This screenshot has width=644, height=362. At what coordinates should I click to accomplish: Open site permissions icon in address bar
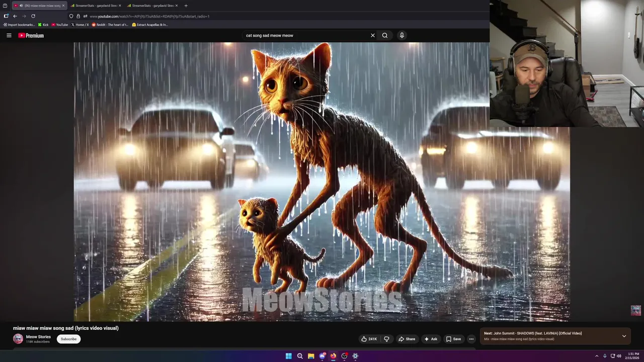(x=85, y=16)
